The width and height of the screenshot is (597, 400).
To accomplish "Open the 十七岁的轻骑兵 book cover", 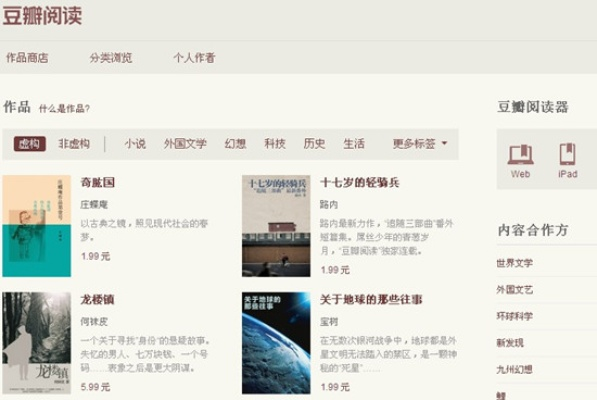I will tap(276, 226).
